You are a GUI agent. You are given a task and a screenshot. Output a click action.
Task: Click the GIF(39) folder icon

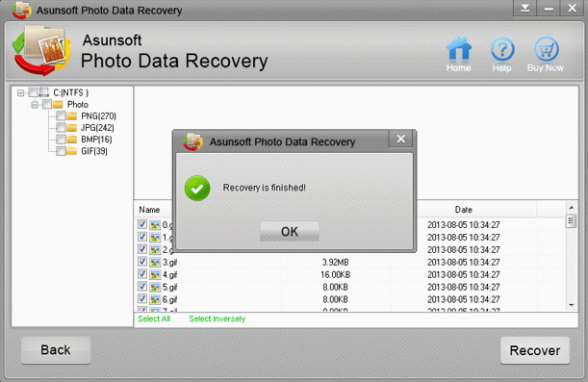(71, 151)
